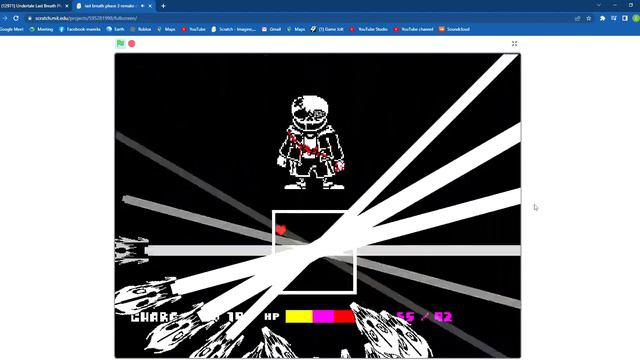
Task: Open the Roblox bookmark
Action: (140, 29)
